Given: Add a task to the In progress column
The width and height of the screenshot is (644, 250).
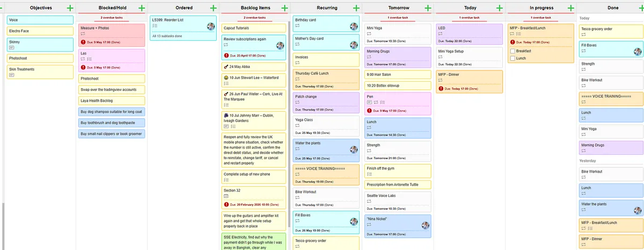Looking at the screenshot, I should [571, 8].
